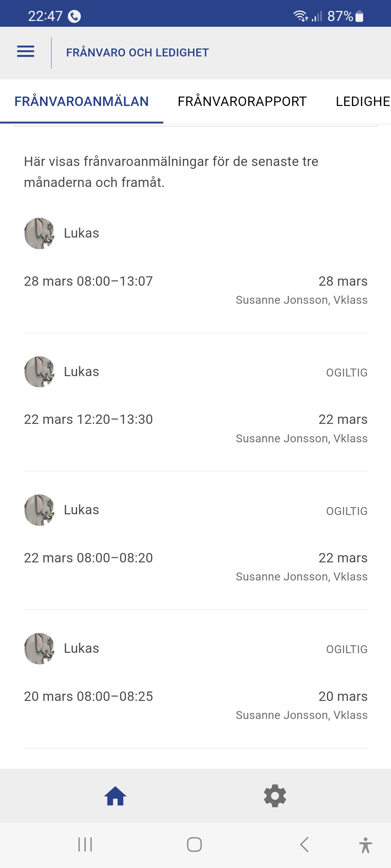The height and width of the screenshot is (868, 391).
Task: Select the Frånvaroanmälan tab
Action: (x=81, y=102)
